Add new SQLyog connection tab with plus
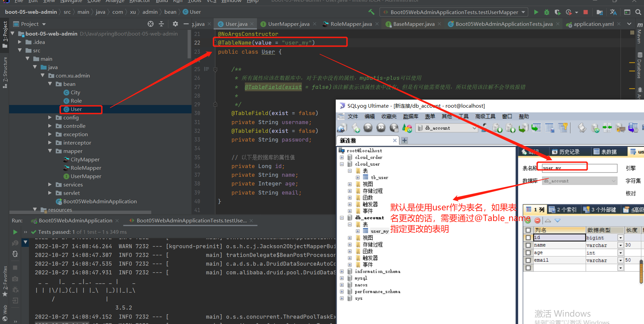644x324 pixels. click(x=405, y=141)
